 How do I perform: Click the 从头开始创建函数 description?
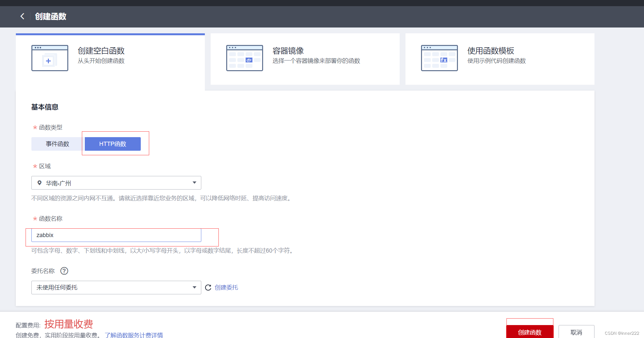[x=101, y=61]
